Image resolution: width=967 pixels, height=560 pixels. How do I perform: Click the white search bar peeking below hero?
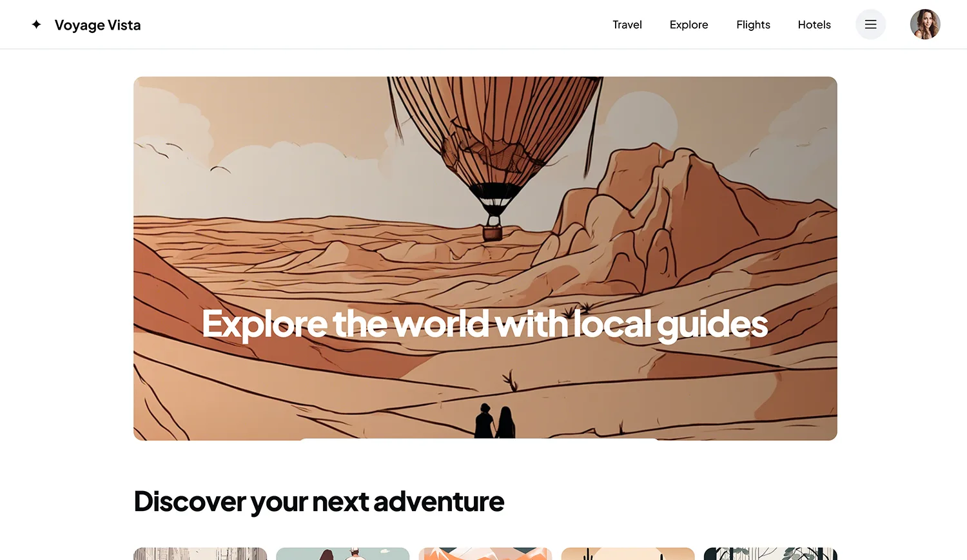pyautogui.click(x=480, y=439)
